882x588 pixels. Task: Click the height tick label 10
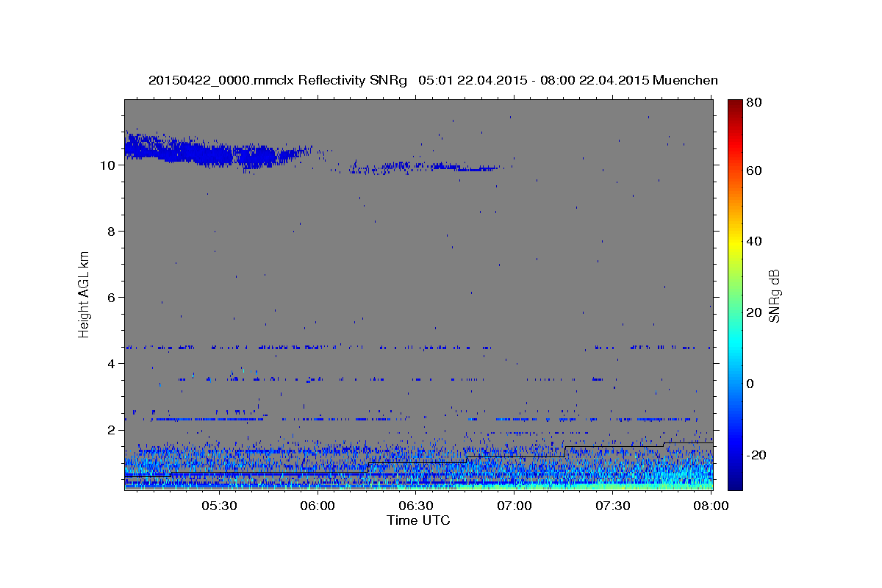pos(107,165)
